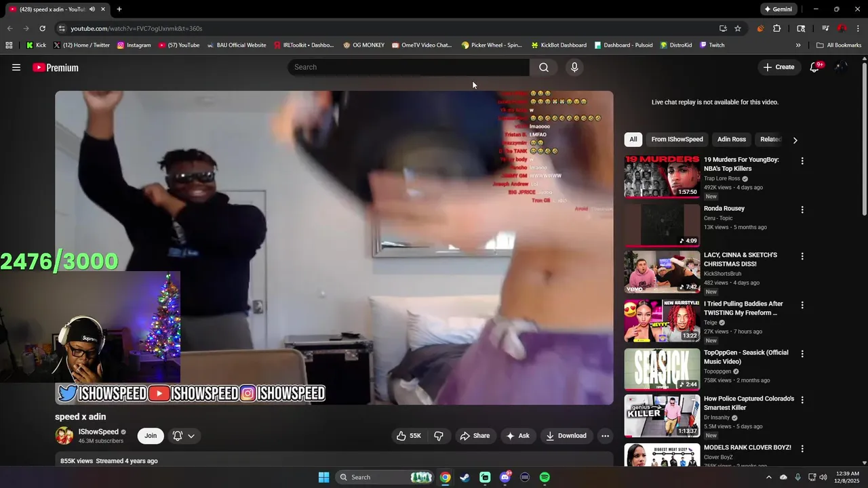Open the OG MONKEY bookmark
Image resolution: width=868 pixels, height=488 pixels.
[363, 45]
